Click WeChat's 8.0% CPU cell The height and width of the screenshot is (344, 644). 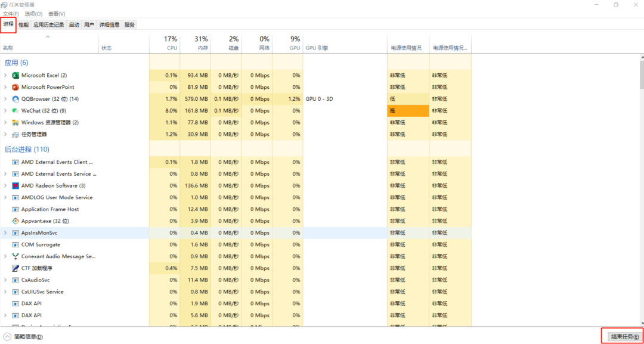(x=165, y=111)
